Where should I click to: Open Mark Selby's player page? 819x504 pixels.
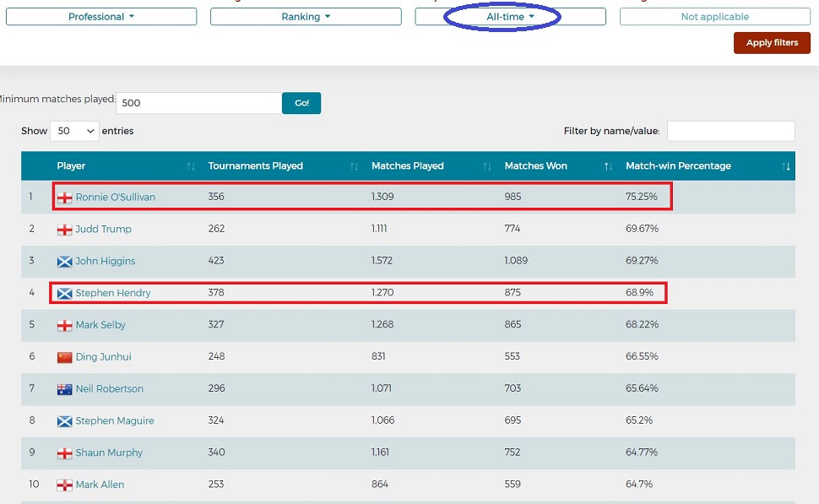point(100,325)
